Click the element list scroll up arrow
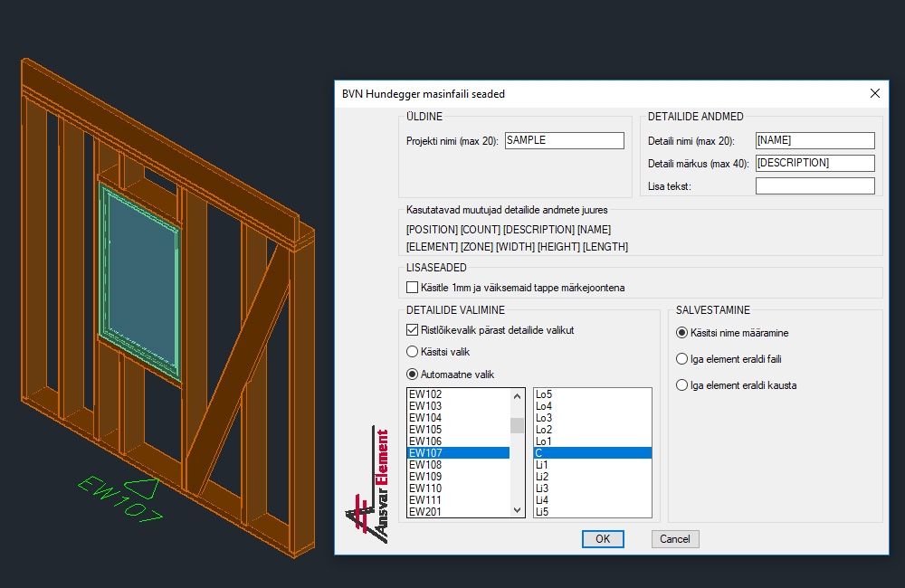The width and height of the screenshot is (905, 588). (x=517, y=396)
